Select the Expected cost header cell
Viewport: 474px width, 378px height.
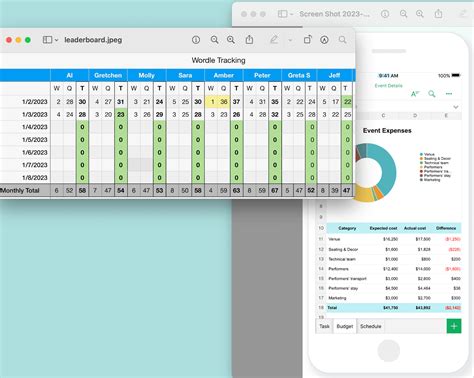tap(383, 228)
